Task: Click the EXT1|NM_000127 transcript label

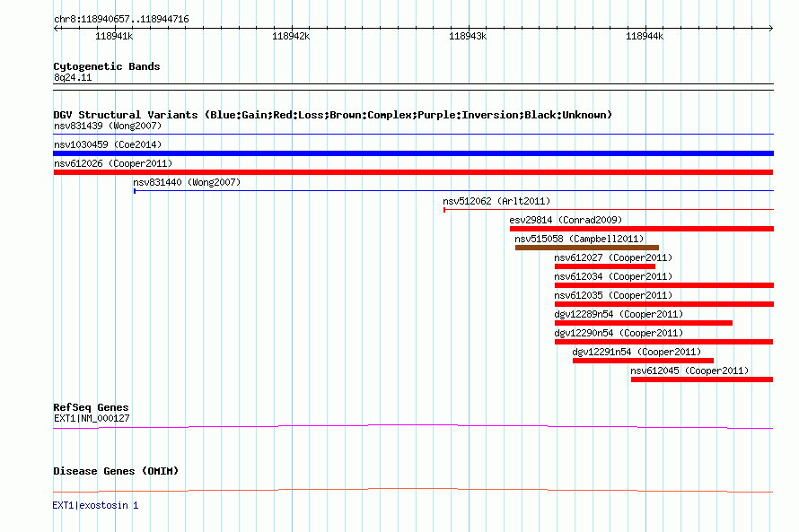Action: 92,418
